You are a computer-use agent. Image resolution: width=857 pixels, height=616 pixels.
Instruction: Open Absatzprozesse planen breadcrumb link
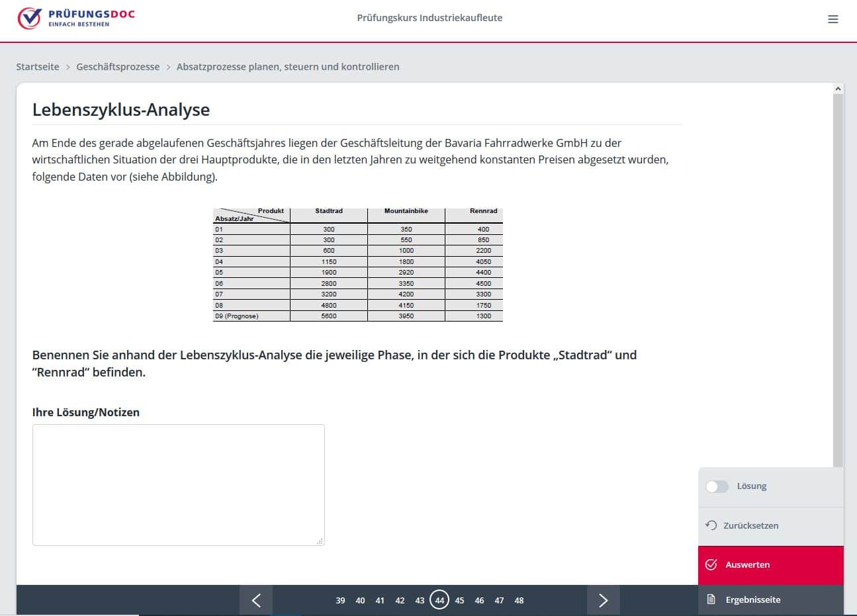pyautogui.click(x=288, y=67)
